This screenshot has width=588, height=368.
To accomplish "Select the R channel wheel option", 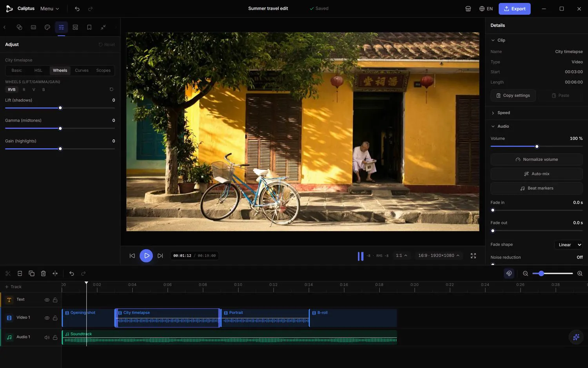I will (x=24, y=89).
